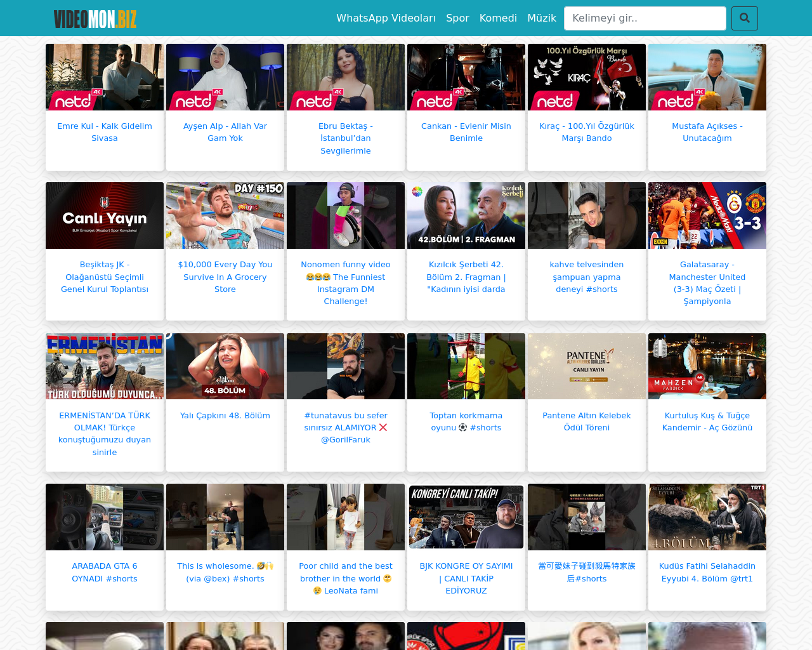Open the VIDEOMON.BIZ logo homepage
The image size is (812, 650).
click(95, 19)
